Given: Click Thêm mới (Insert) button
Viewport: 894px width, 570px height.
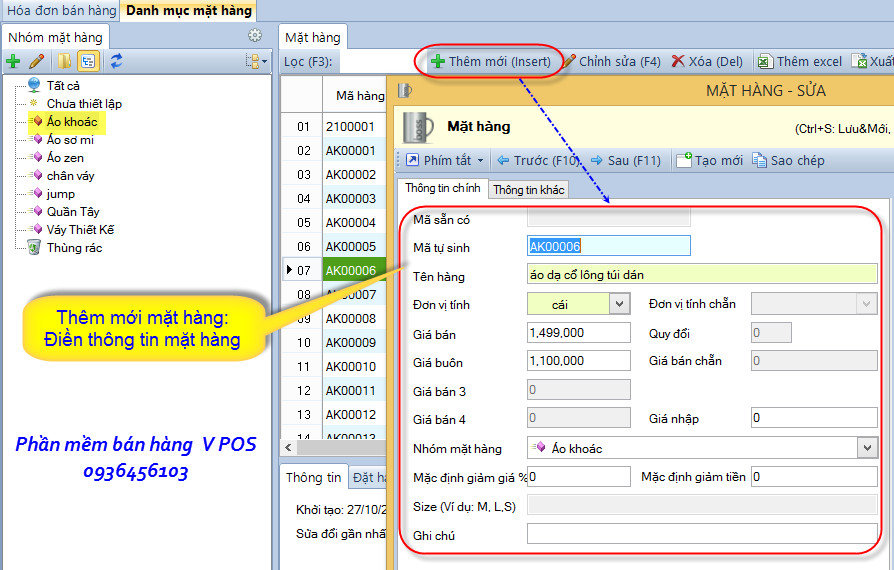Looking at the screenshot, I should (x=490, y=61).
